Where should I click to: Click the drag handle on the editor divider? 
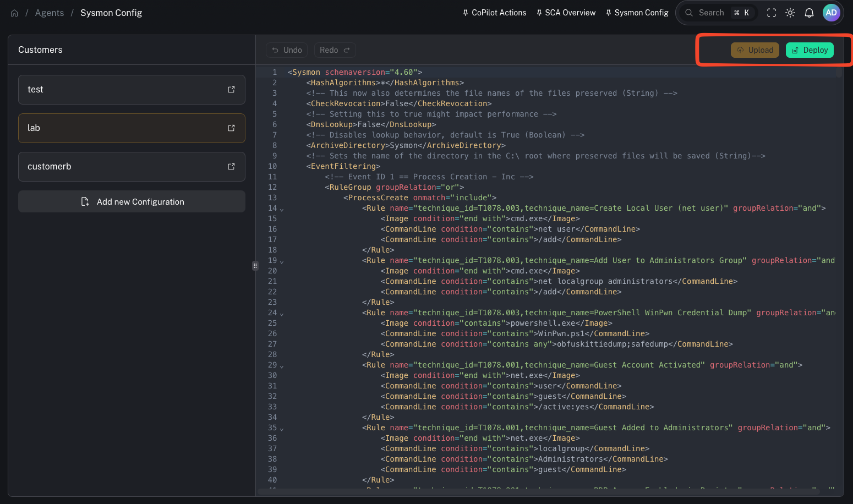click(x=255, y=266)
